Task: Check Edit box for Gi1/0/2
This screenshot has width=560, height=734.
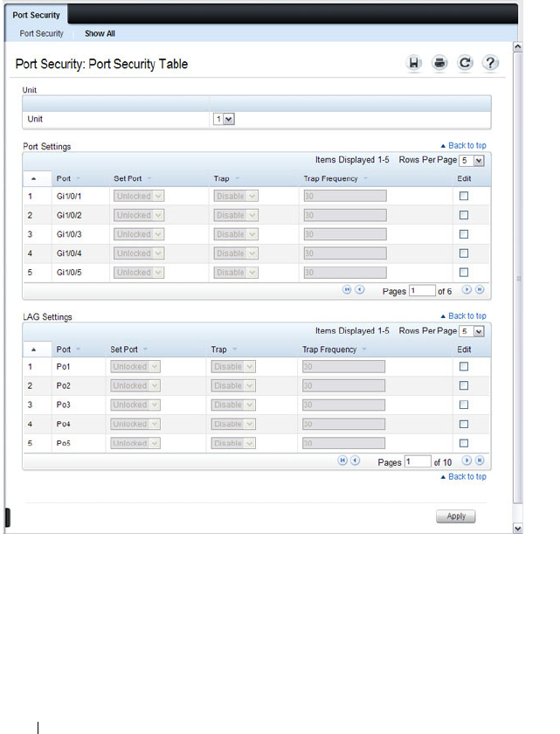Action: 464,215
